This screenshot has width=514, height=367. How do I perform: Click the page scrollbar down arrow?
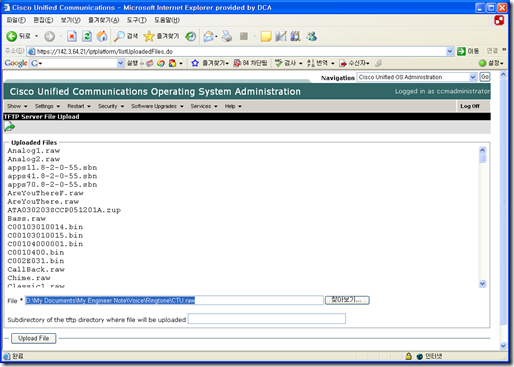coord(503,346)
